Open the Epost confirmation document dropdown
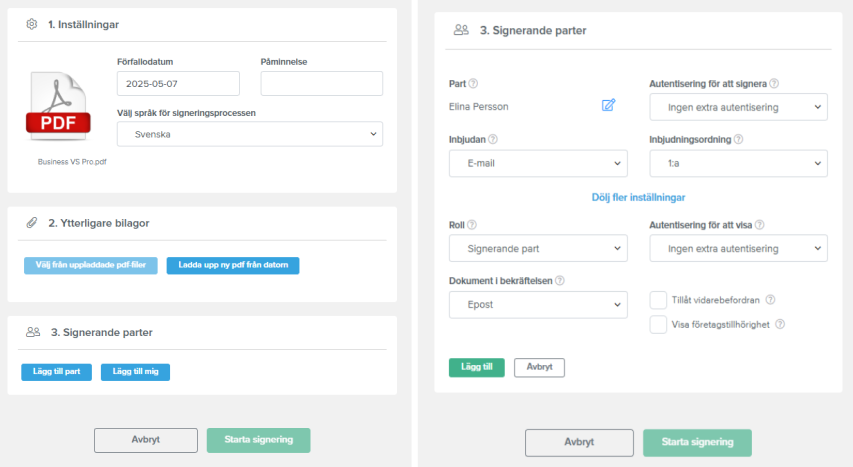The height and width of the screenshot is (467, 853). 538,305
